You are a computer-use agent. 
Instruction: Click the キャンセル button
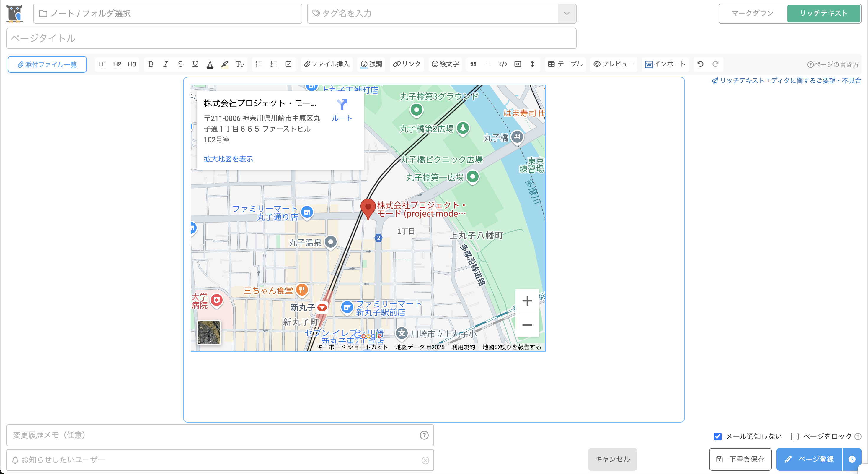coord(612,459)
